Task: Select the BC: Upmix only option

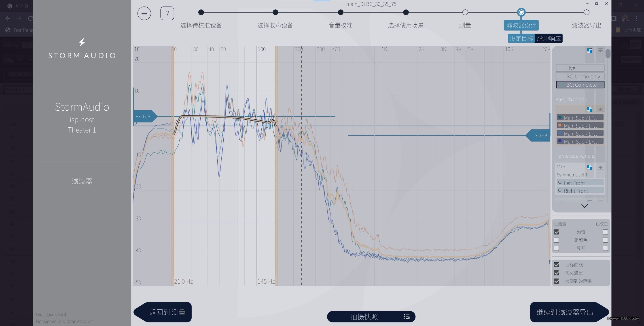Action: (580, 76)
